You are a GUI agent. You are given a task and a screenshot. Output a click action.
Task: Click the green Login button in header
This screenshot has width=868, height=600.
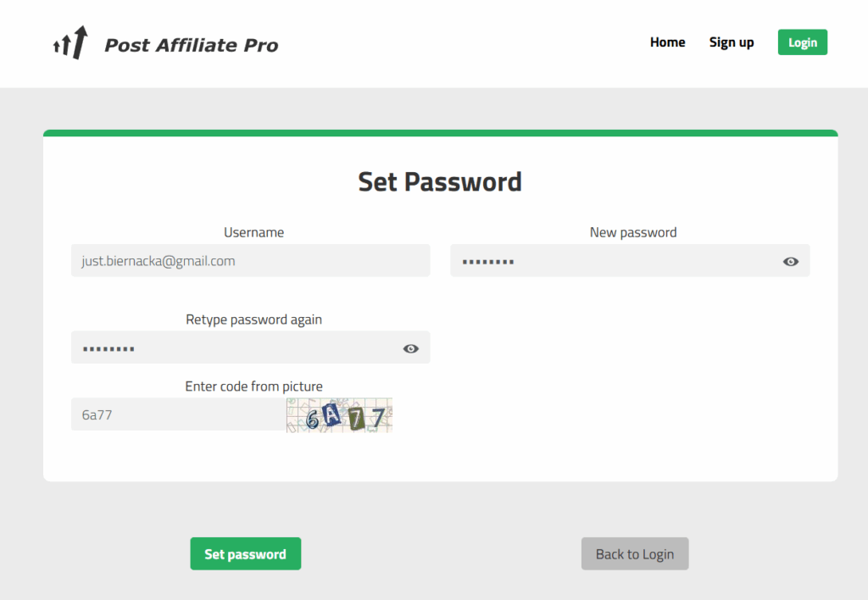[802, 42]
